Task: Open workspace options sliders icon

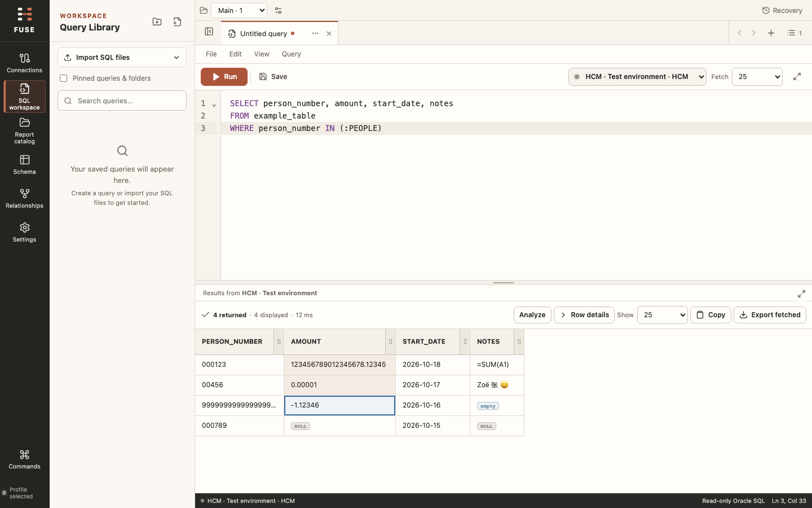Action: coord(278,10)
